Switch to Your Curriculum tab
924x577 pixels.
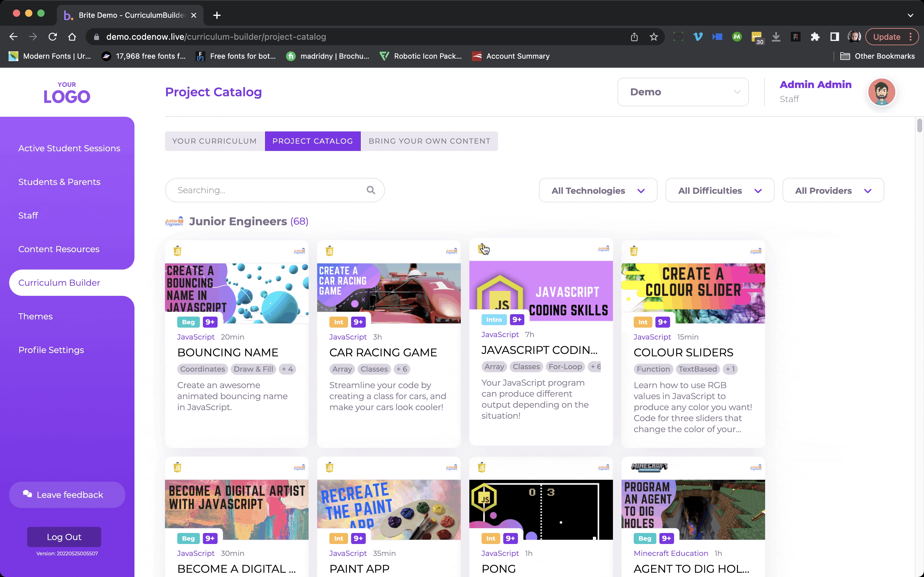pos(215,141)
